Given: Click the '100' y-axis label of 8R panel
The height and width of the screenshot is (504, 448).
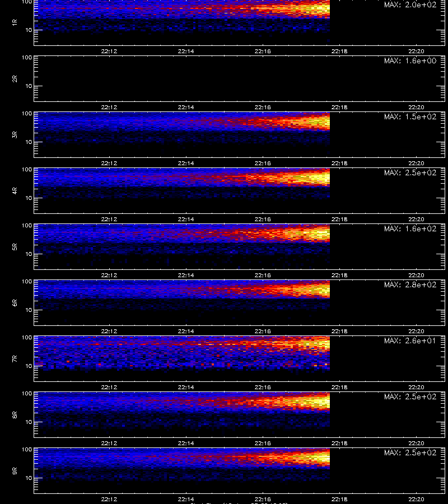Looking at the screenshot, I should pos(27,394).
